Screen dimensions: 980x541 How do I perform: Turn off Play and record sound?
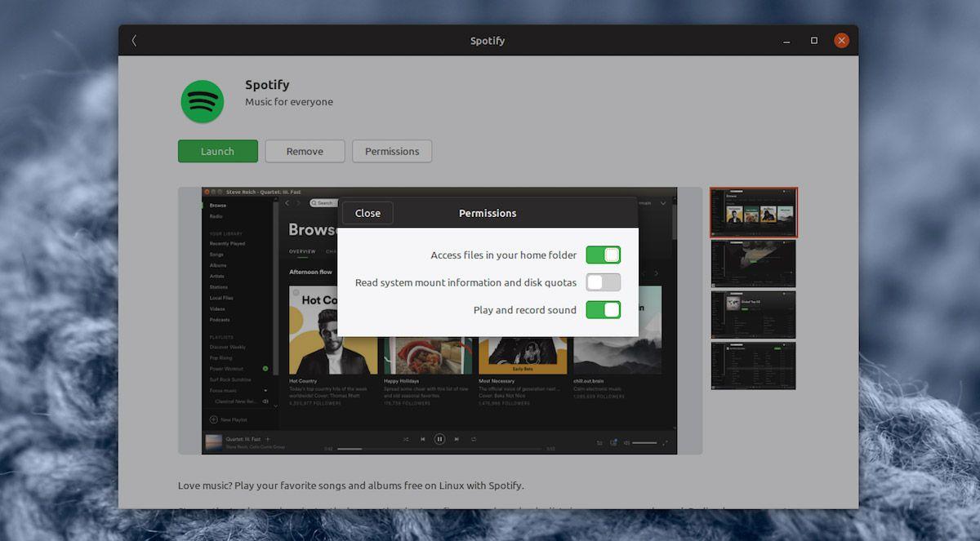pyautogui.click(x=603, y=310)
